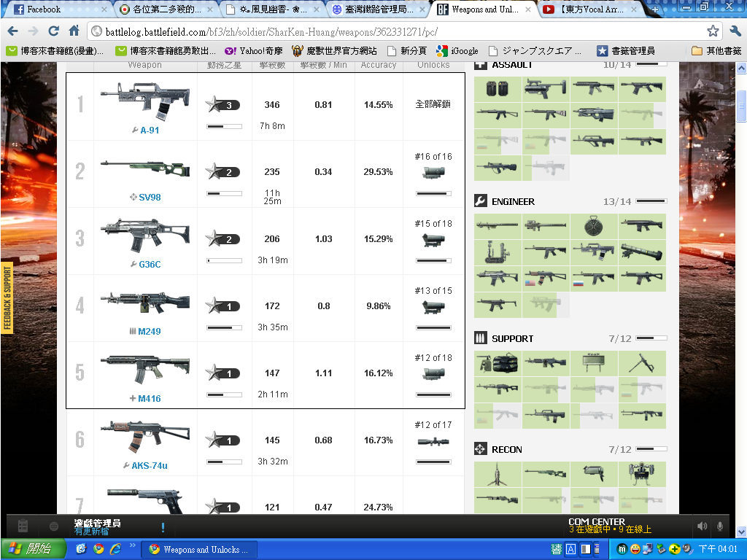
Task: Expand the Windows quick launch chevron
Action: click(x=133, y=545)
